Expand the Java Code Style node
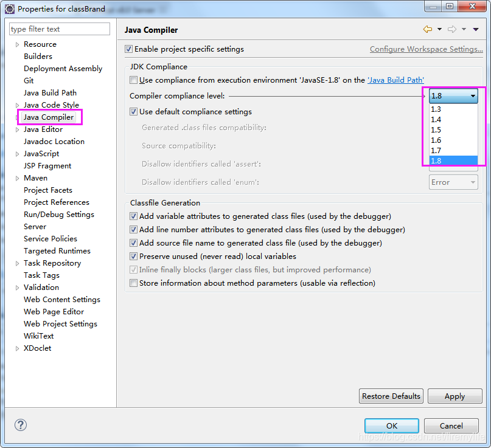 click(17, 105)
